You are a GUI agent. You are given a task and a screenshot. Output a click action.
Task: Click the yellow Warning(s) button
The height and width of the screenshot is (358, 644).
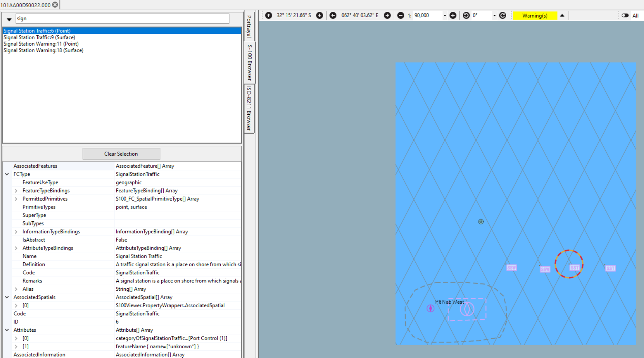click(x=535, y=15)
